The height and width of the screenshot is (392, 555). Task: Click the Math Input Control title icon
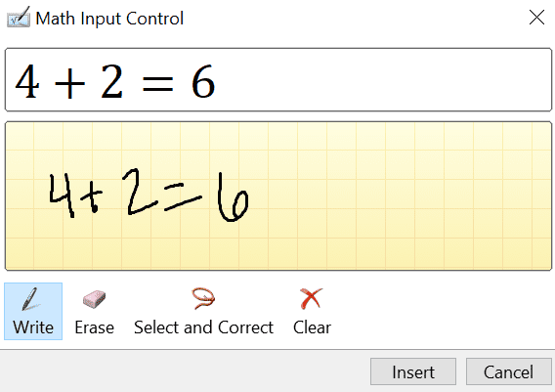point(18,17)
